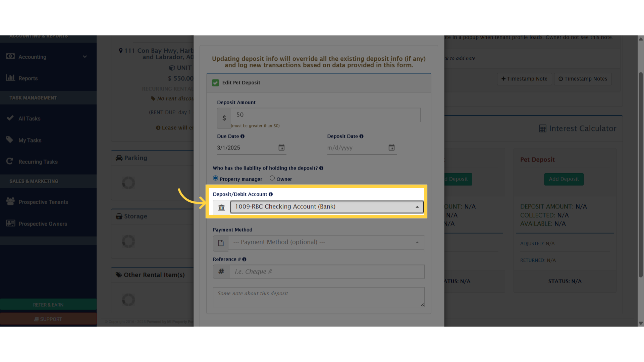Click the liability question info icon
Image resolution: width=644 pixels, height=362 pixels.
pyautogui.click(x=321, y=168)
